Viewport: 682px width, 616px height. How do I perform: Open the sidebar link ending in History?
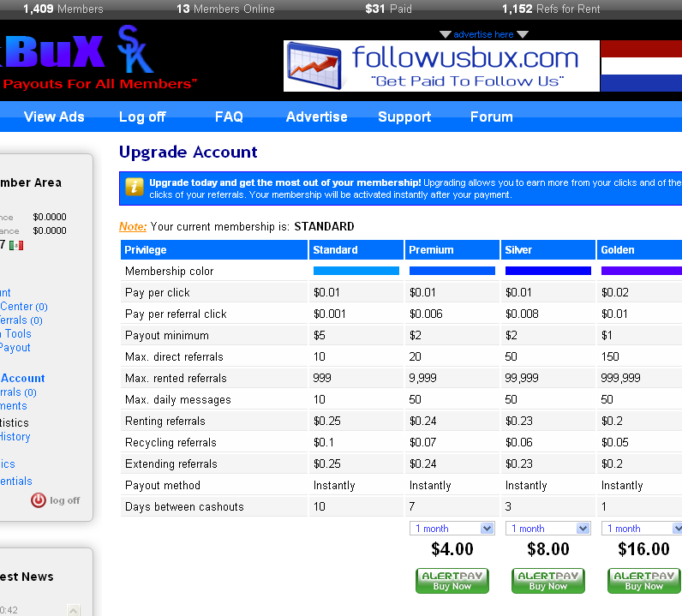(x=15, y=436)
